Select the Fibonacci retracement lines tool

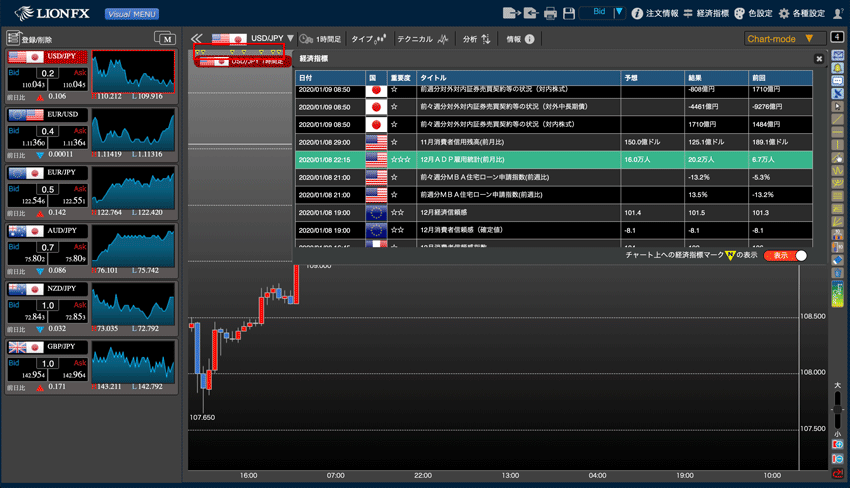[x=838, y=195]
